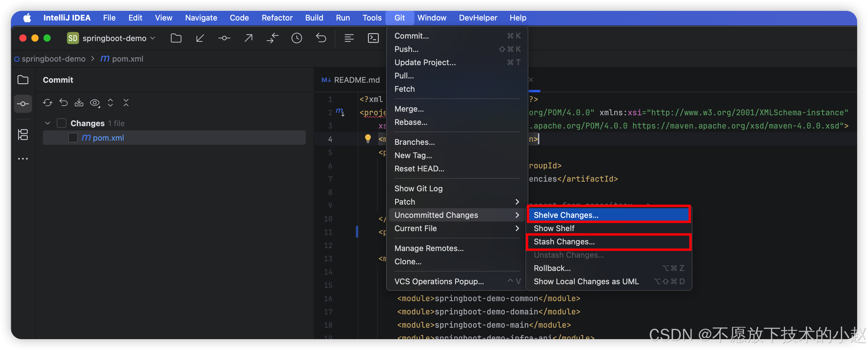
Task: Toggle View Options eye icon
Action: point(95,103)
